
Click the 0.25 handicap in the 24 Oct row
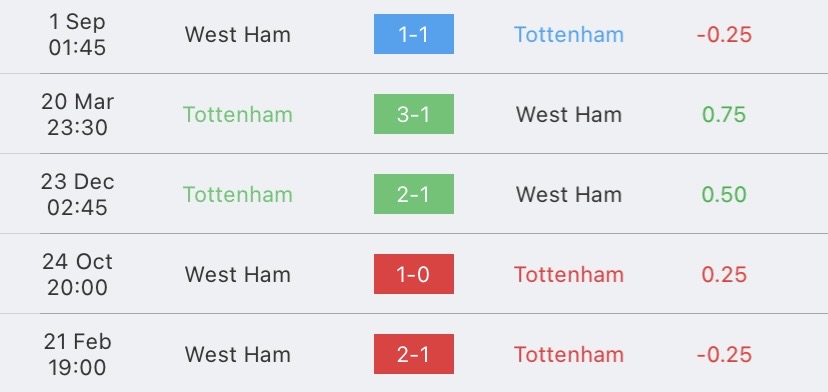(724, 274)
